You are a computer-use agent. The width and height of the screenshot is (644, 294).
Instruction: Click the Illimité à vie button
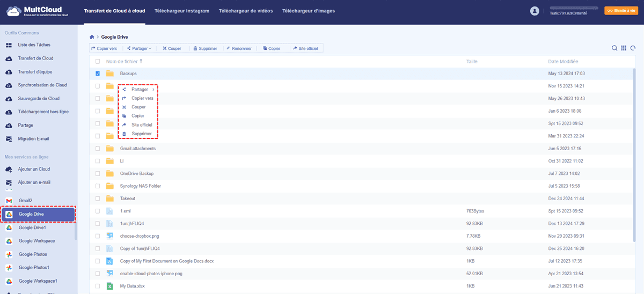point(621,11)
